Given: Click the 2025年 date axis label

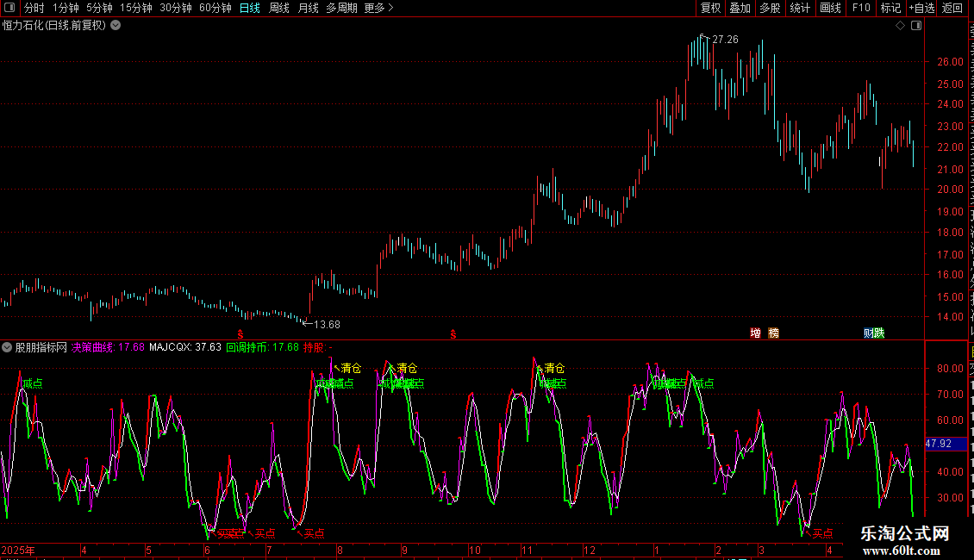Looking at the screenshot, I should (17, 550).
